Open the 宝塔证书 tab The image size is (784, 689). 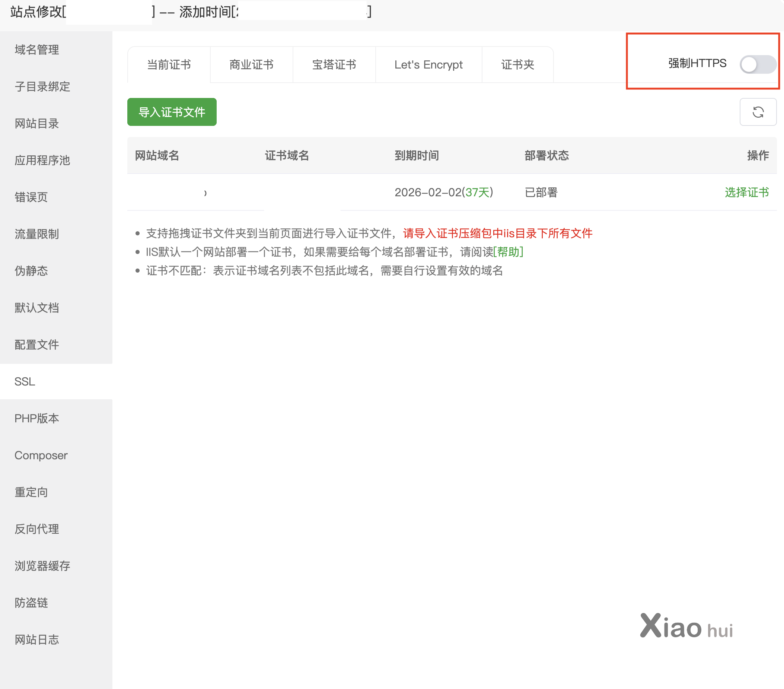pyautogui.click(x=334, y=64)
